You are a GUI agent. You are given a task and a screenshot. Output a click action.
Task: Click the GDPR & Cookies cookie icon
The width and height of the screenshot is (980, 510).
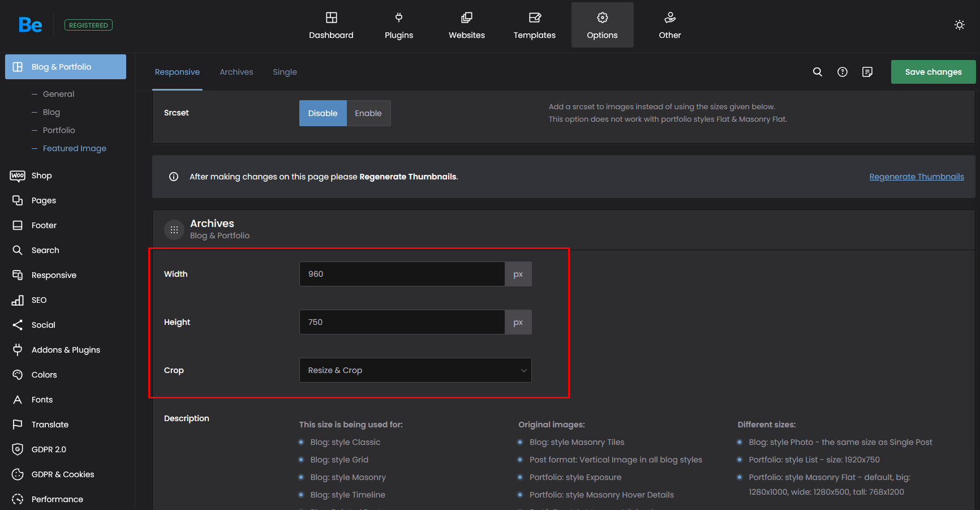pyautogui.click(x=18, y=474)
